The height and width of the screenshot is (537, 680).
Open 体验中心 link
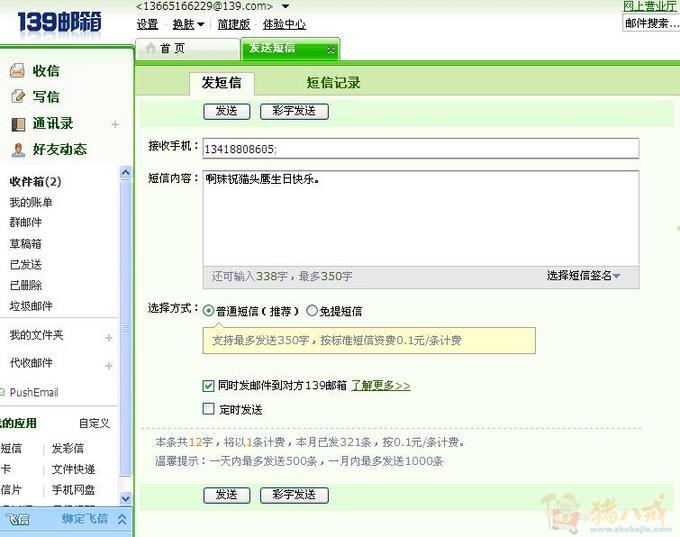tap(284, 24)
